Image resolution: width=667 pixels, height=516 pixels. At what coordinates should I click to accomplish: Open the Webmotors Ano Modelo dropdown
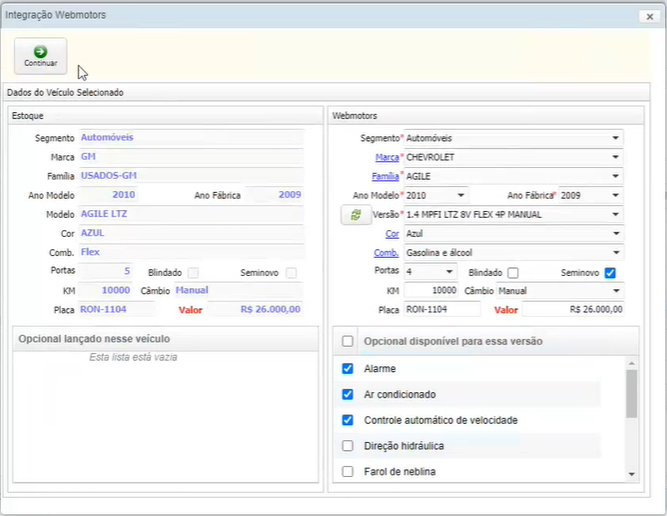point(461,196)
